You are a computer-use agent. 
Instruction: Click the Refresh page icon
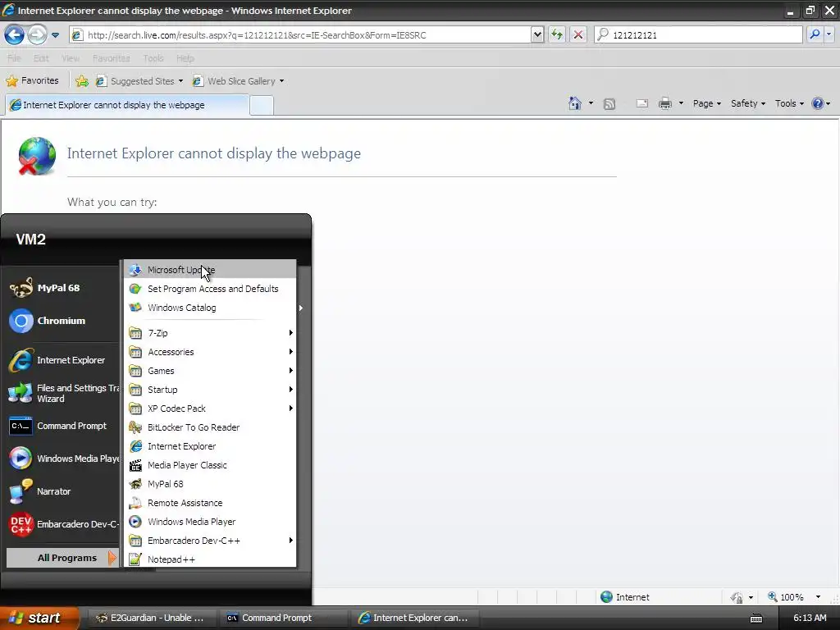pyautogui.click(x=557, y=35)
